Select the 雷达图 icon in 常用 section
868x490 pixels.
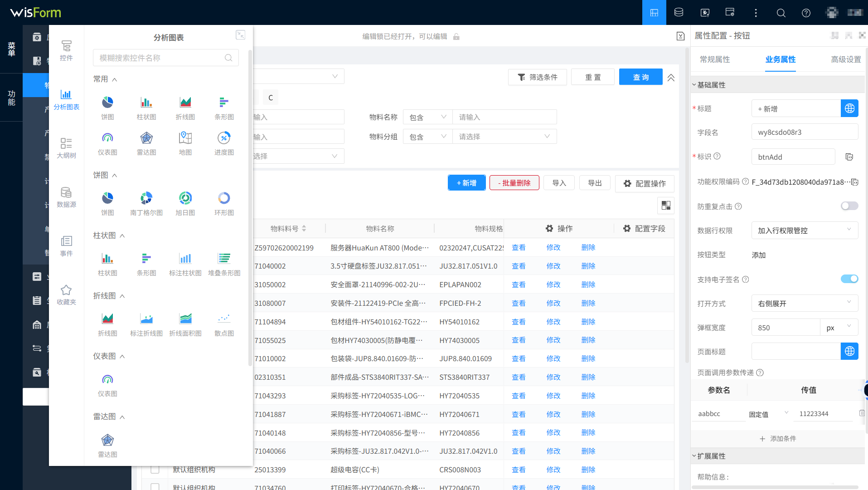[146, 143]
